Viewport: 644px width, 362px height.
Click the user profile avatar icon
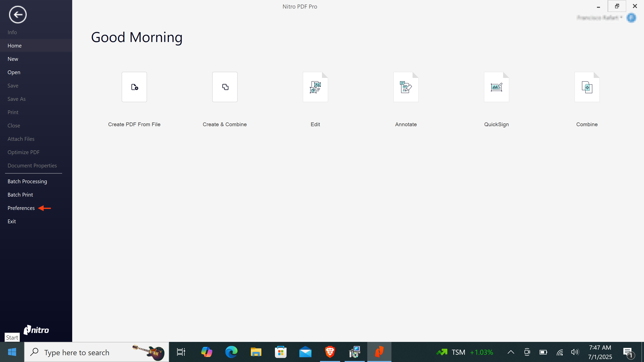click(x=631, y=18)
